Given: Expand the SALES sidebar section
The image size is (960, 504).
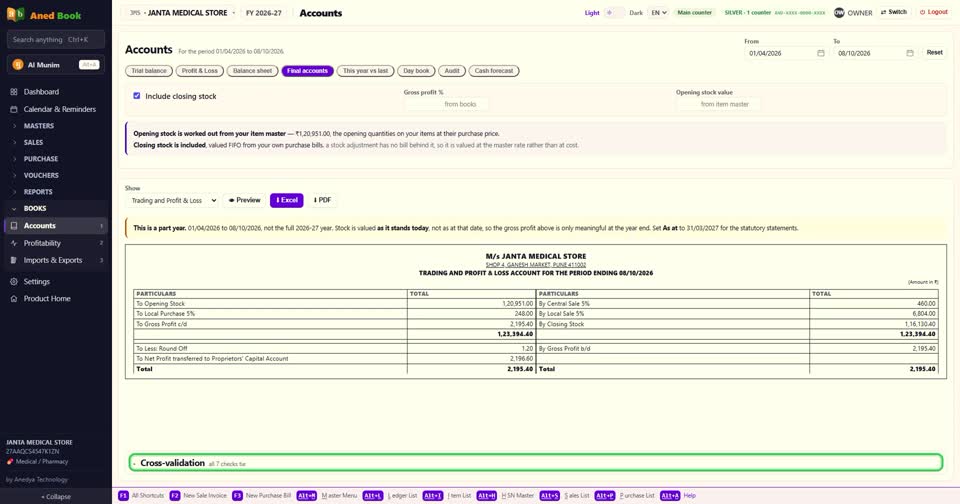Looking at the screenshot, I should point(54,142).
